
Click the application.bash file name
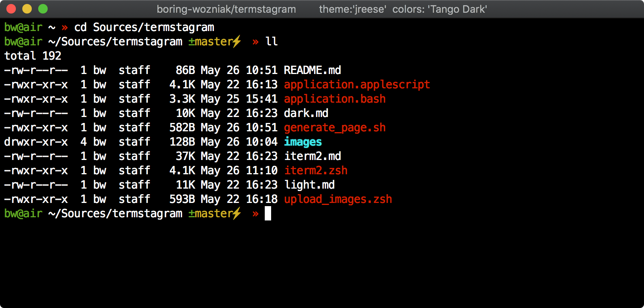pos(335,99)
